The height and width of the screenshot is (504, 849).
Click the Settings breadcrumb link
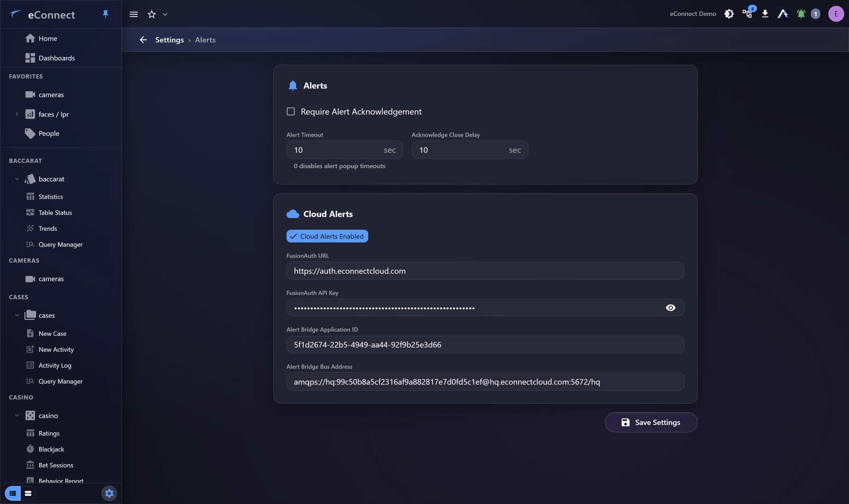click(x=169, y=40)
